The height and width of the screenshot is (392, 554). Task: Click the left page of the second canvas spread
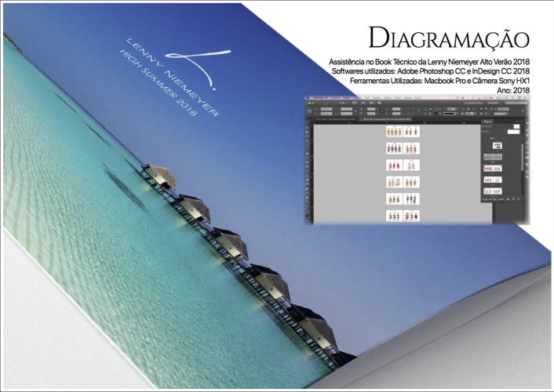[x=394, y=148]
